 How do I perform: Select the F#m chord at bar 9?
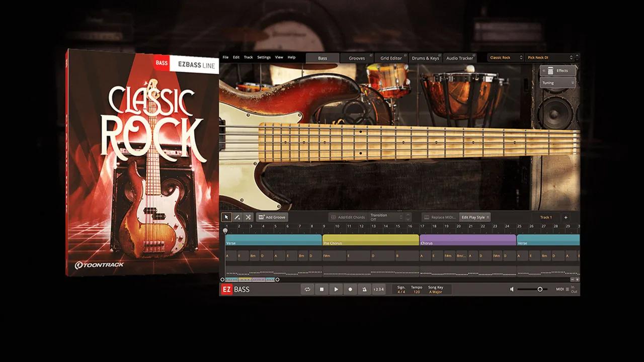point(334,256)
